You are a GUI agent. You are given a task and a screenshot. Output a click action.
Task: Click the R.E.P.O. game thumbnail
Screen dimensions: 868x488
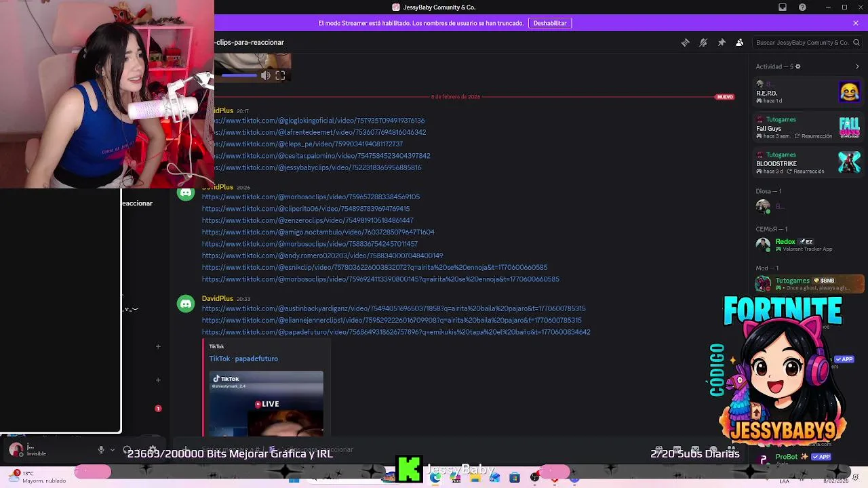[x=850, y=91]
